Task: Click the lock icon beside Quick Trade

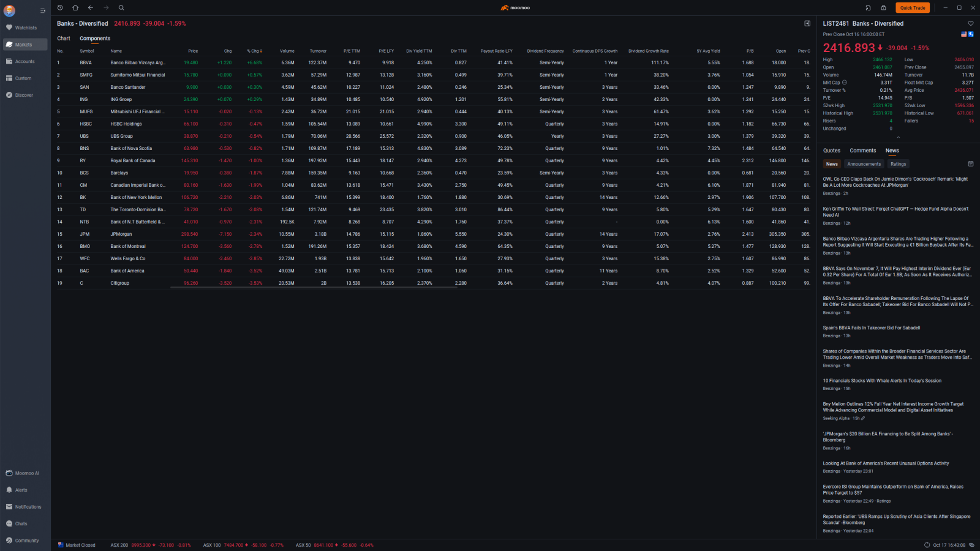Action: click(x=883, y=8)
